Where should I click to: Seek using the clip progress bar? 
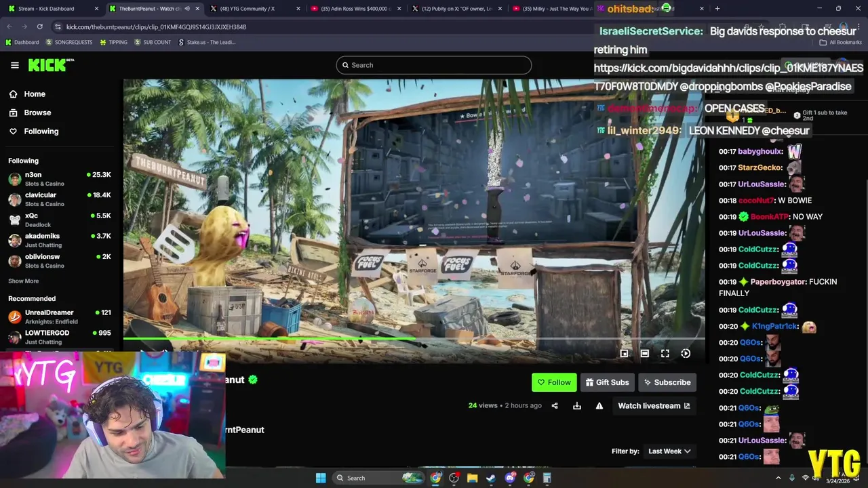(414, 339)
